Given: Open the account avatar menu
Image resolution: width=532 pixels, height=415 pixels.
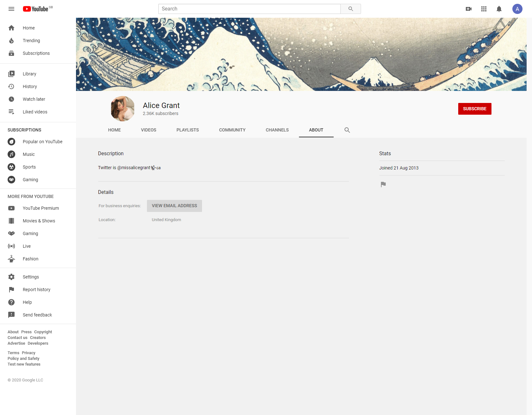Looking at the screenshot, I should (517, 9).
